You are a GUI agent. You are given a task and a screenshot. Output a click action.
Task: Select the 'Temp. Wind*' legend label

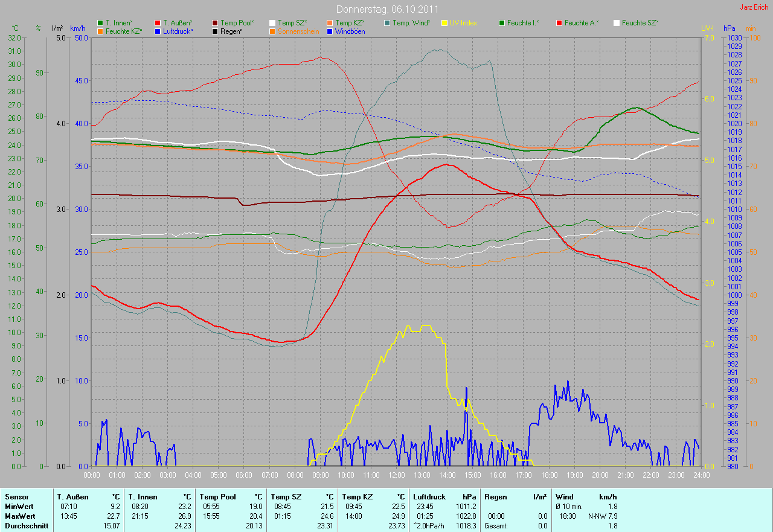411,23
